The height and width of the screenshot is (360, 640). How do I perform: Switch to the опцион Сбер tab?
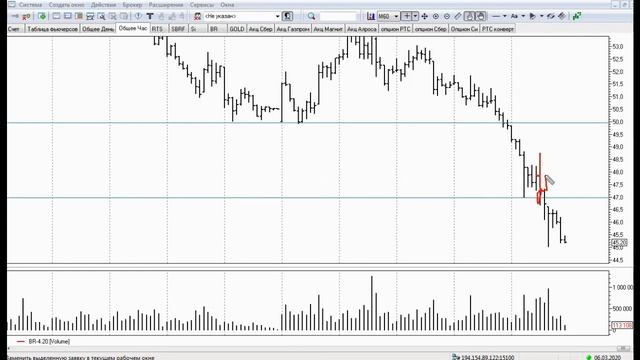pyautogui.click(x=431, y=29)
